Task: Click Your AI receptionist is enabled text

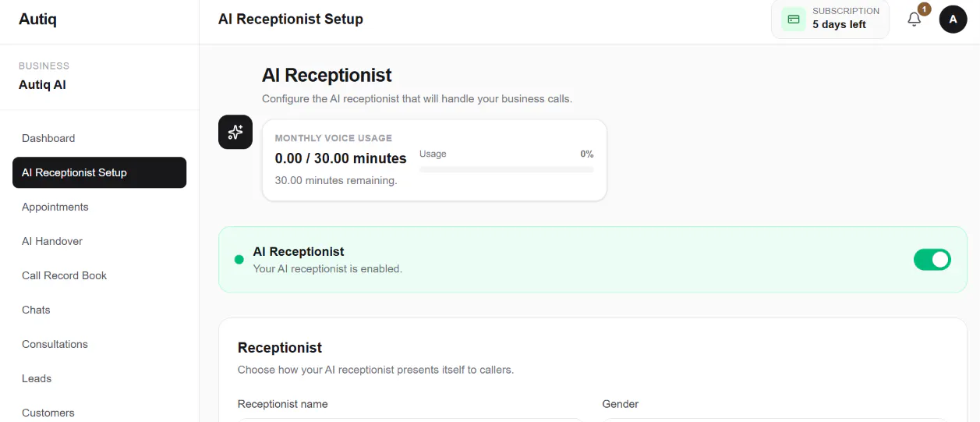Action: click(x=327, y=268)
